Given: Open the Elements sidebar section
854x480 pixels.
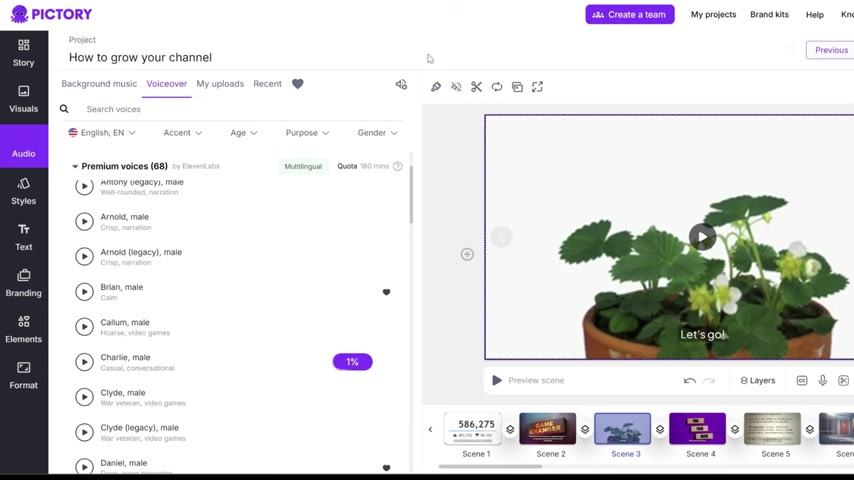Looking at the screenshot, I should click(x=23, y=329).
